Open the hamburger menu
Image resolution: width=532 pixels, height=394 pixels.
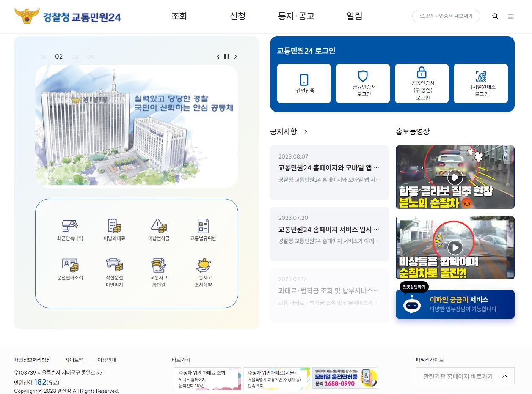point(510,16)
